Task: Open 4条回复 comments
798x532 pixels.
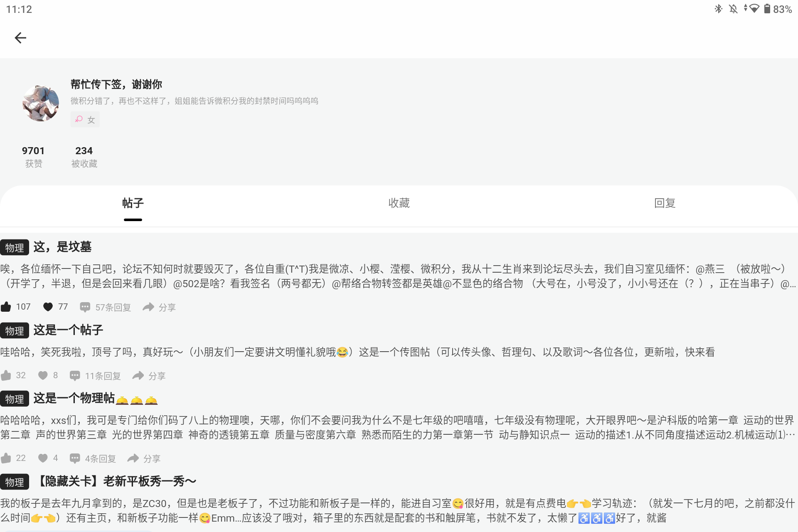Action: point(75,458)
